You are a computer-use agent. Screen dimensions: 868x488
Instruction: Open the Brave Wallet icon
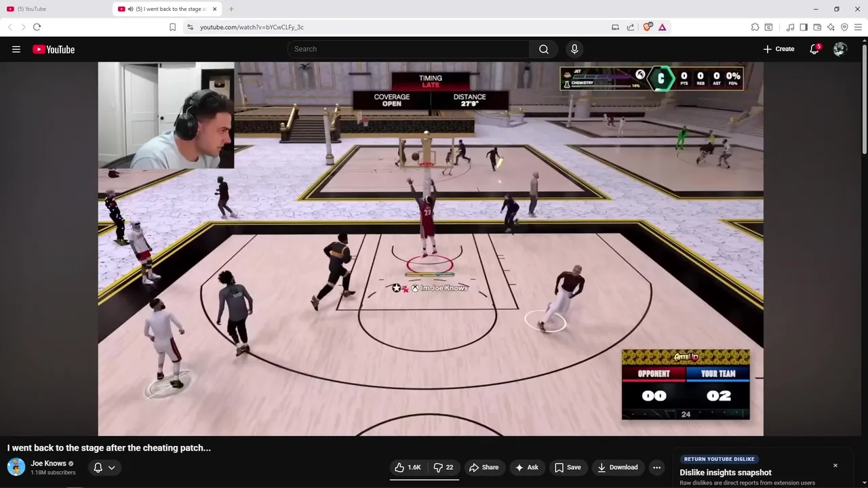click(x=817, y=27)
